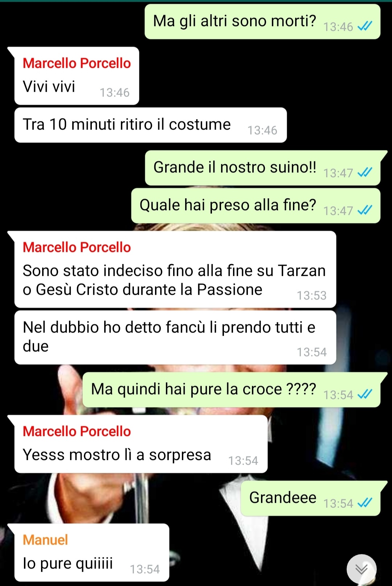This screenshot has height=586, width=392.
Task: Select the 'Vivi vivi' message bubble
Action: pos(77,76)
